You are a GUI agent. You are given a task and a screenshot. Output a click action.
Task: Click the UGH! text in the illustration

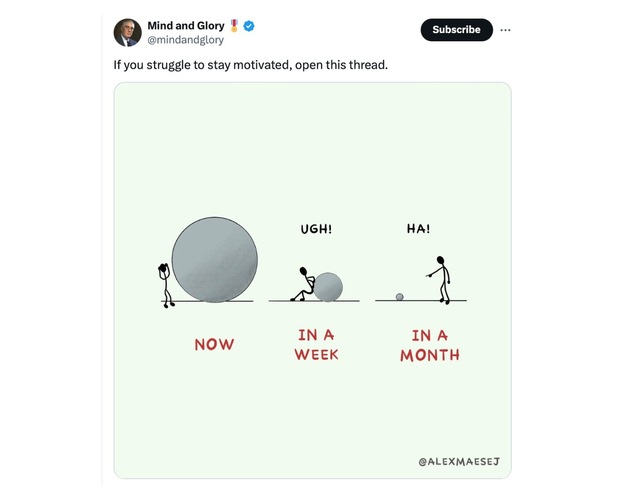[x=316, y=229]
